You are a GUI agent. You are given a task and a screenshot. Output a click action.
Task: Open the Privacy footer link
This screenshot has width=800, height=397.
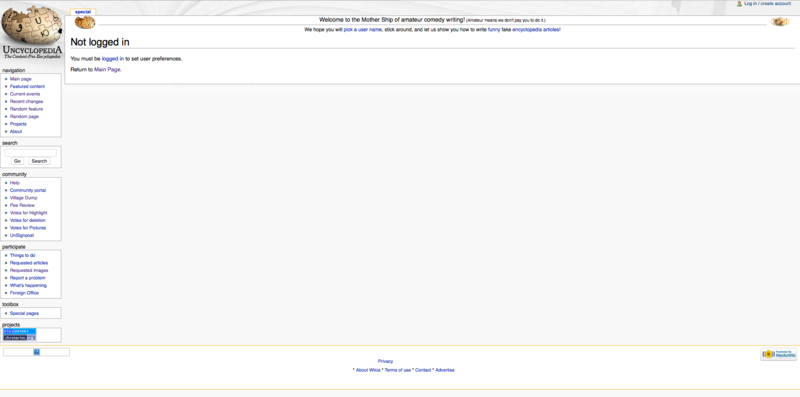(x=385, y=361)
